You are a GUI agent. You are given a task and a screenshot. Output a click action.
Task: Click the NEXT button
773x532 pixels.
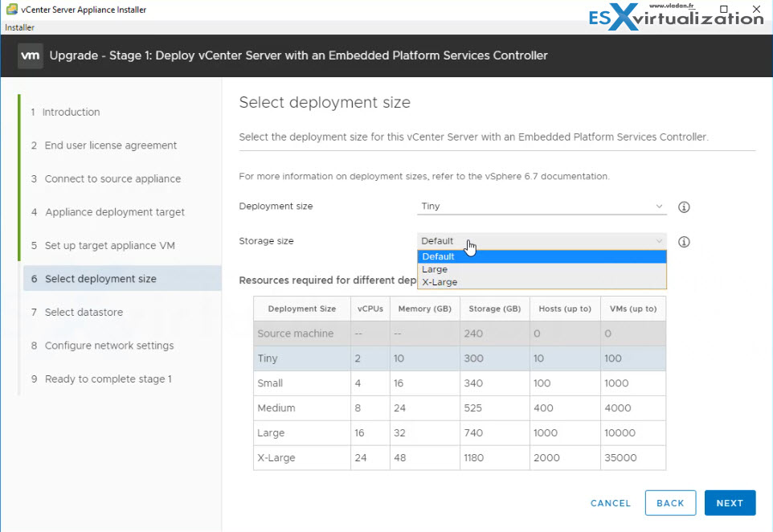coord(730,503)
